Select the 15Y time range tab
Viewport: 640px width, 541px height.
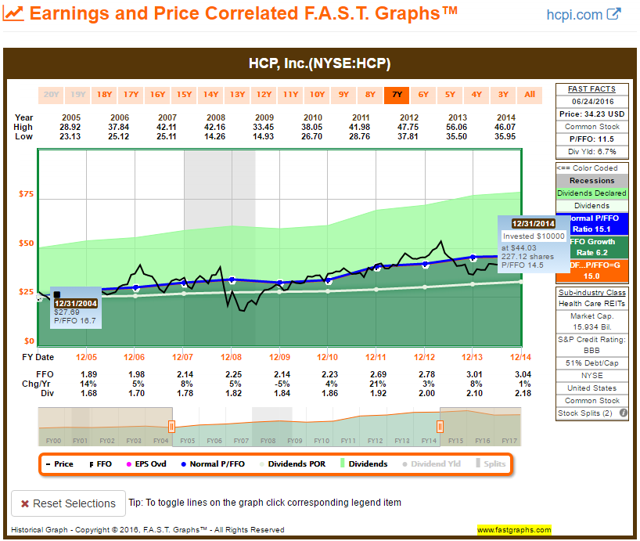tap(184, 95)
